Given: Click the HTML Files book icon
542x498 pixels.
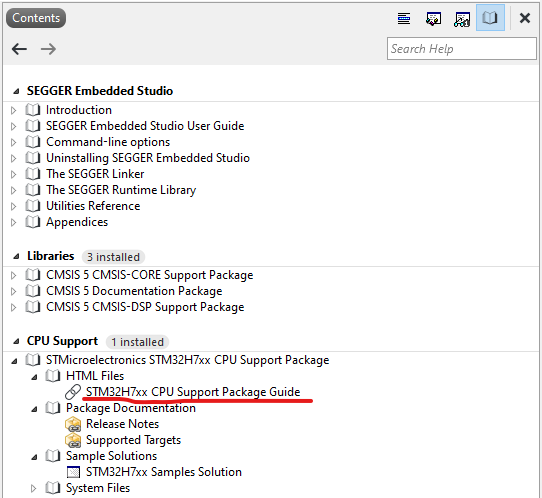Looking at the screenshot, I should tap(53, 376).
